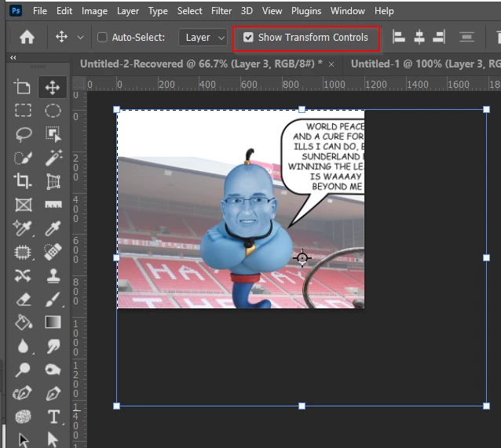Viewport: 501px width, 448px height.
Task: Go to the Home screen icon
Action: pos(27,38)
